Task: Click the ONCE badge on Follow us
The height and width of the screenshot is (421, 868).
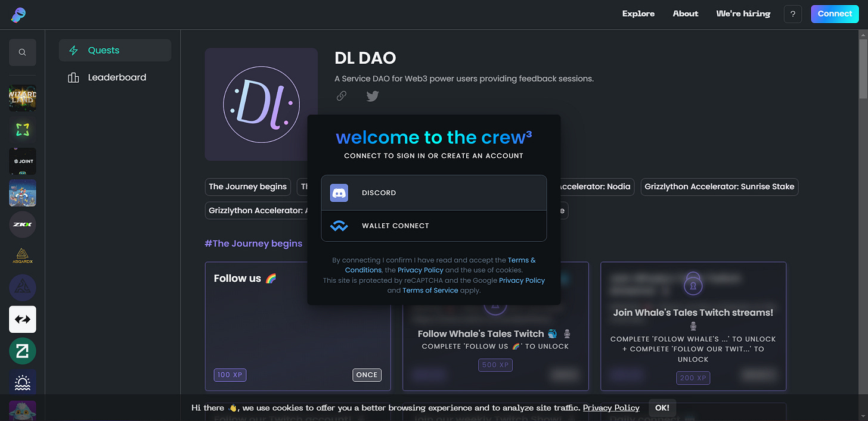Action: 367,375
